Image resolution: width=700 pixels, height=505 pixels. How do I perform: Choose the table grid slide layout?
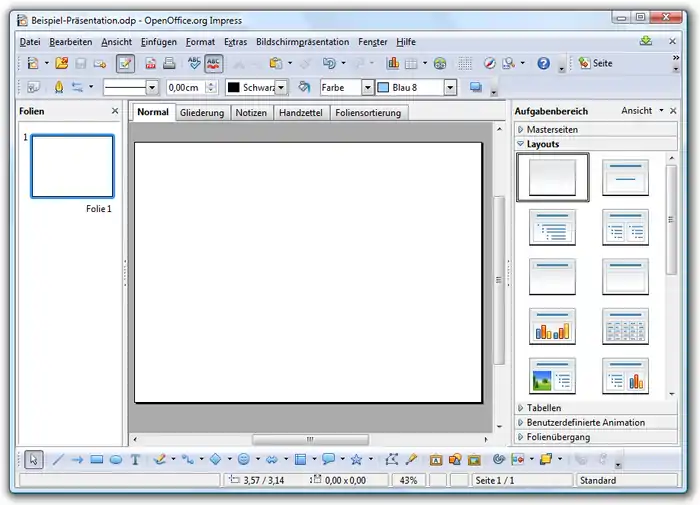pos(625,326)
